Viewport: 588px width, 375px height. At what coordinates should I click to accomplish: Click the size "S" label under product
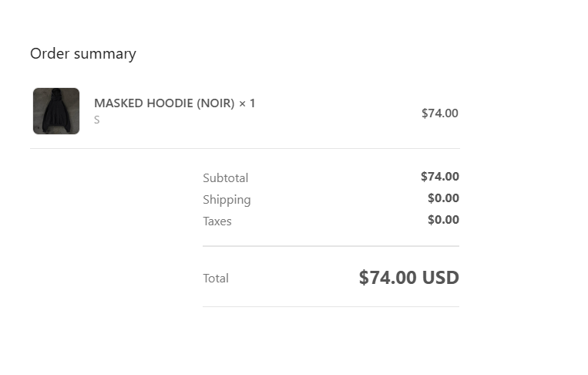tap(97, 120)
